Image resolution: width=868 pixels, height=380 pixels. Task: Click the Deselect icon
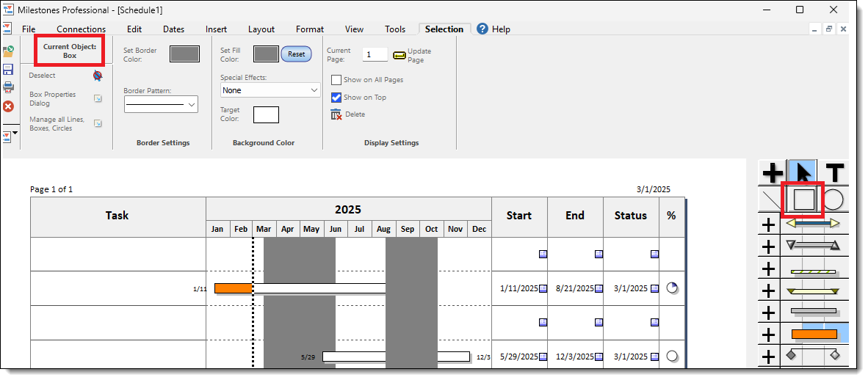click(x=98, y=76)
